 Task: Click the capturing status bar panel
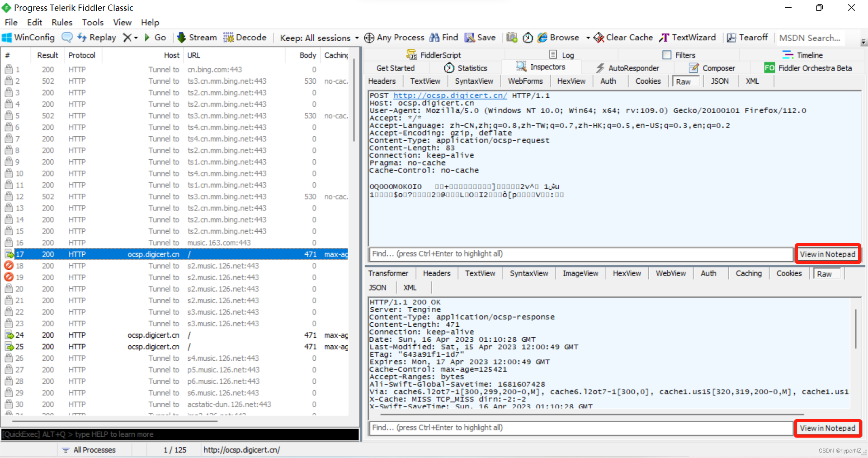(29, 450)
